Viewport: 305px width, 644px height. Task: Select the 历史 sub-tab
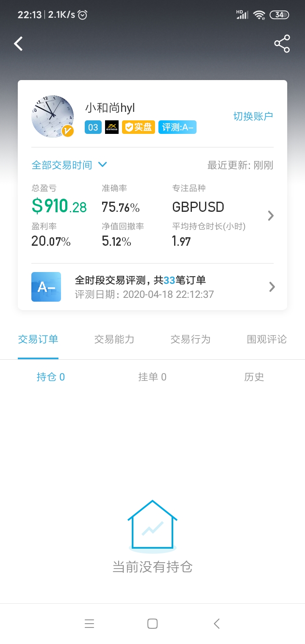[254, 377]
